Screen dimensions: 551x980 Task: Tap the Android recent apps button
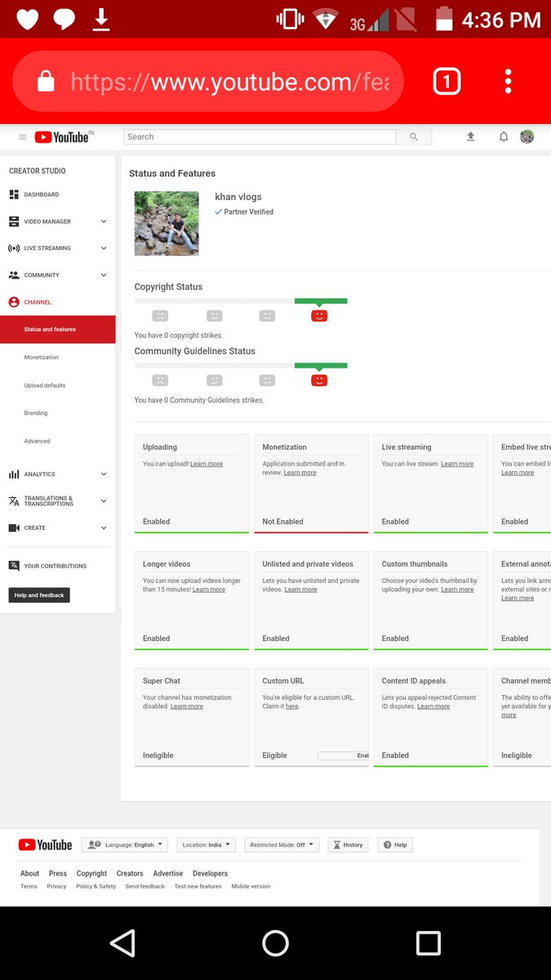click(429, 943)
